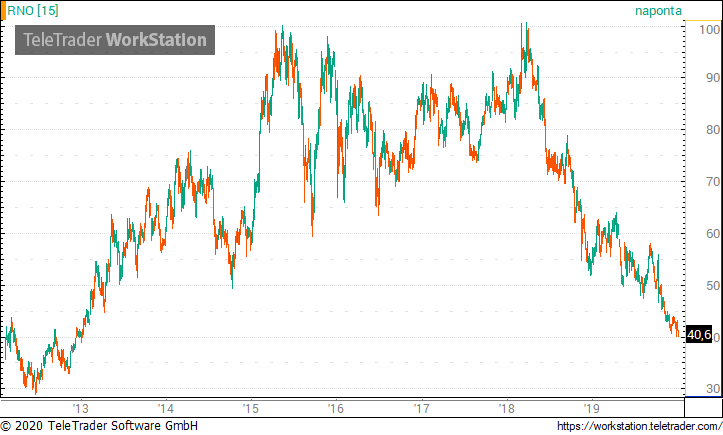Click the '16 year label
The height and width of the screenshot is (435, 723).
point(336,408)
